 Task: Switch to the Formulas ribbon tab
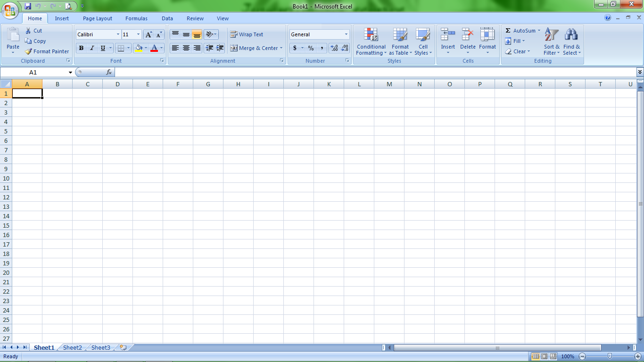tap(136, 18)
